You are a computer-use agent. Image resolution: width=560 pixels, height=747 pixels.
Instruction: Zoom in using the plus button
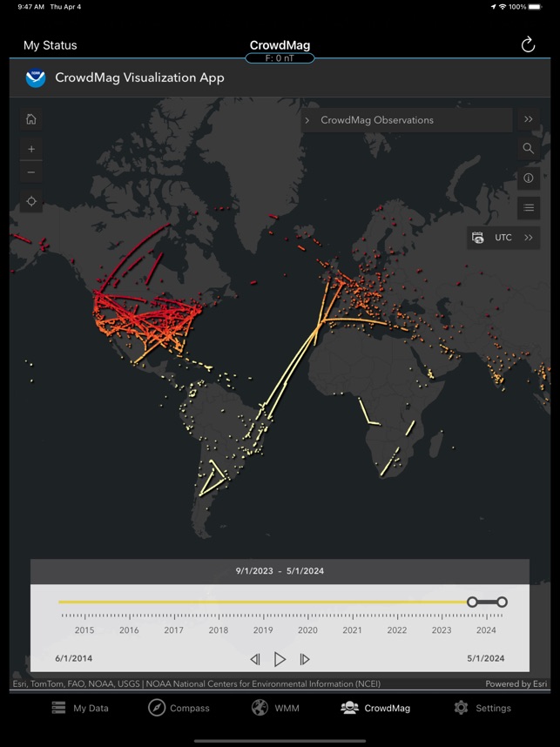pos(31,149)
